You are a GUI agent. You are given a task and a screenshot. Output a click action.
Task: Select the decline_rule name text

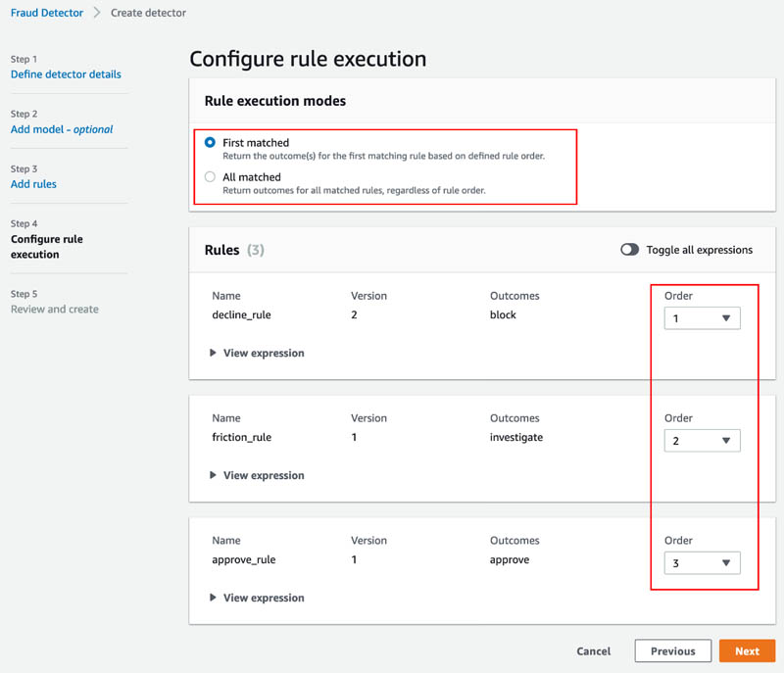tap(241, 314)
